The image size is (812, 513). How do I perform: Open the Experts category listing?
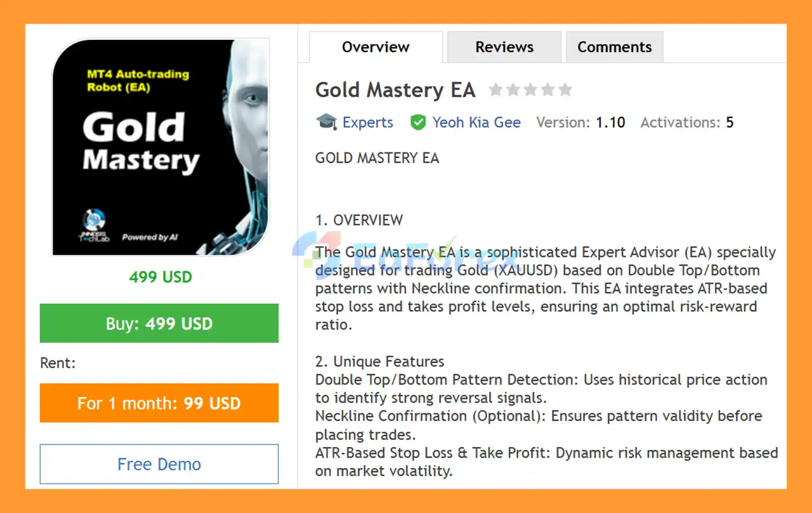368,122
